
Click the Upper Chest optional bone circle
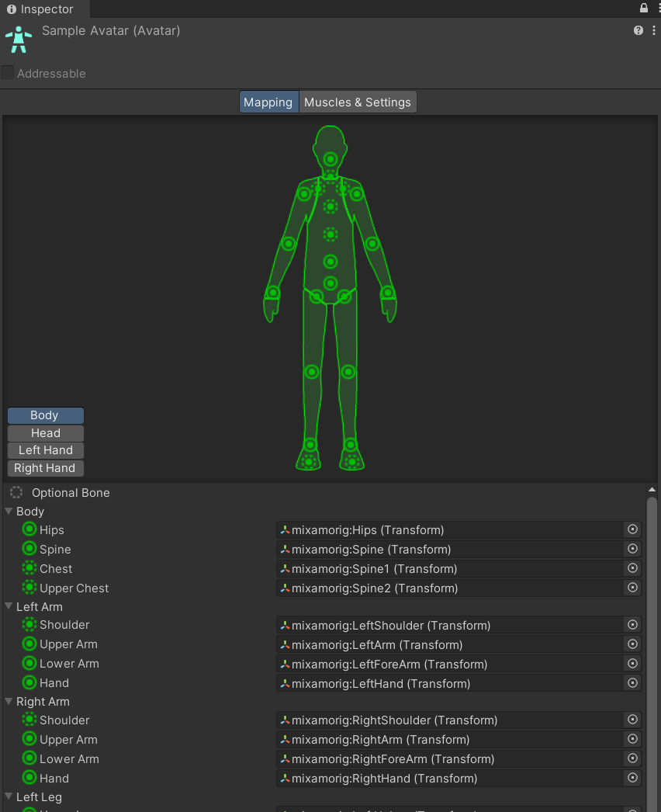coord(29,587)
